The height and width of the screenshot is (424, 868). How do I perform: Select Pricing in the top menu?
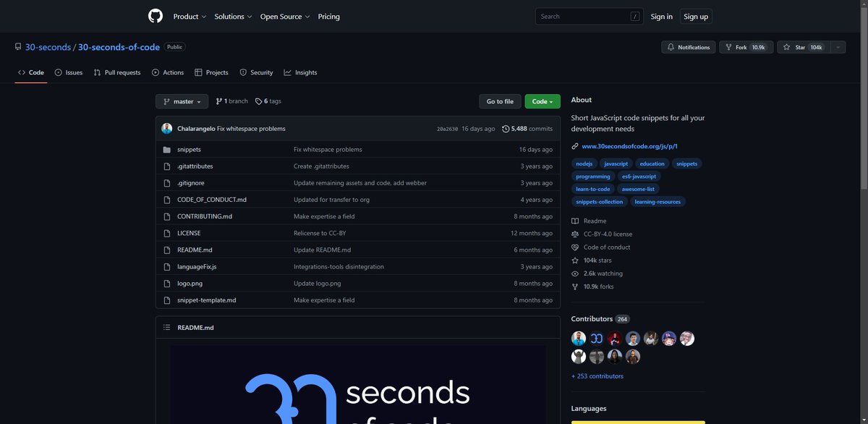tap(329, 16)
